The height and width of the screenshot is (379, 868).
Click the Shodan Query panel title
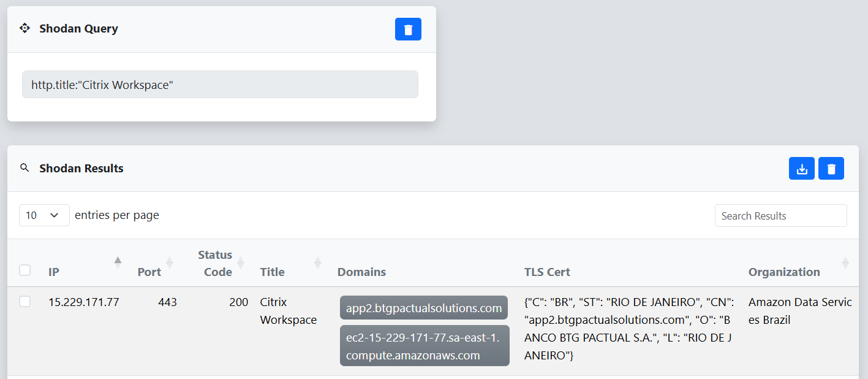(78, 28)
